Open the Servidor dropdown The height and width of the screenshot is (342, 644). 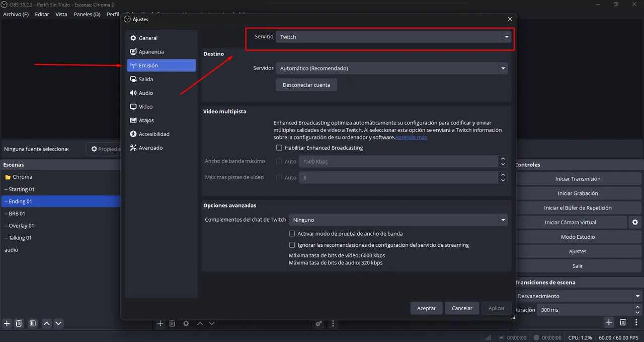pos(391,68)
